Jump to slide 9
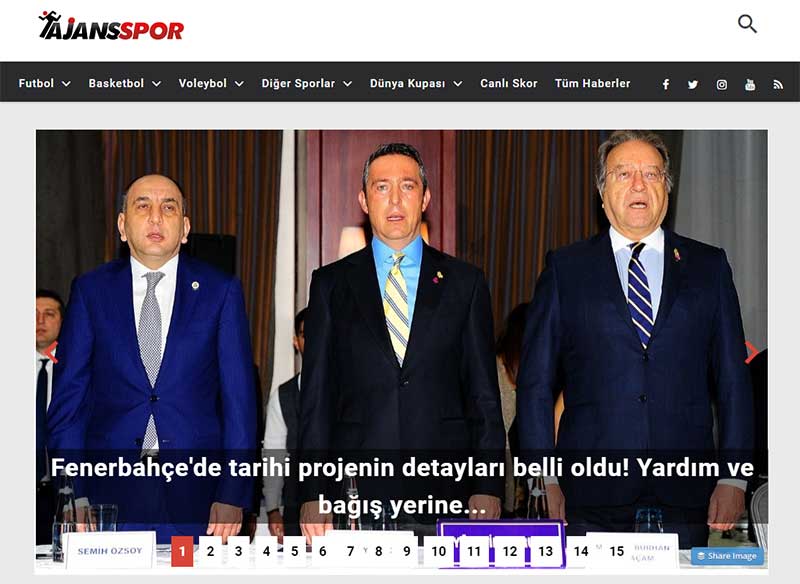The height and width of the screenshot is (584, 800). pyautogui.click(x=407, y=551)
